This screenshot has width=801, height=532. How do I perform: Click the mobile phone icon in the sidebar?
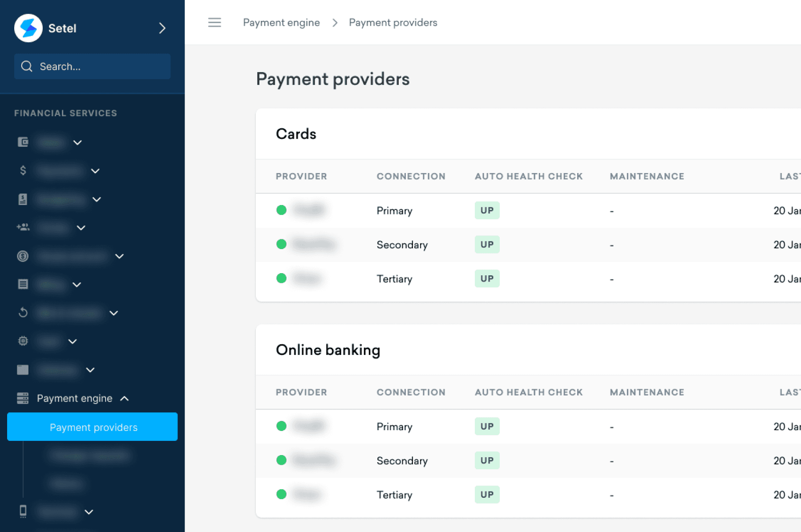pos(23,512)
